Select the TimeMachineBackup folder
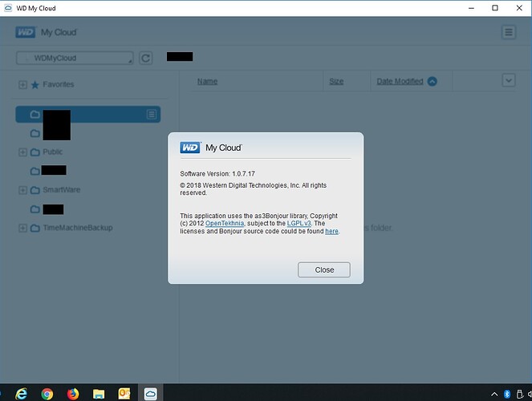The height and width of the screenshot is (401, 532). coord(78,228)
